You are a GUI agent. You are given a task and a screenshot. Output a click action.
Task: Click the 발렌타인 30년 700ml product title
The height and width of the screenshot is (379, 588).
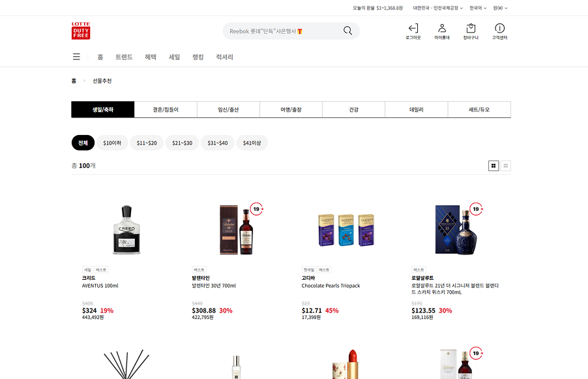(x=214, y=286)
